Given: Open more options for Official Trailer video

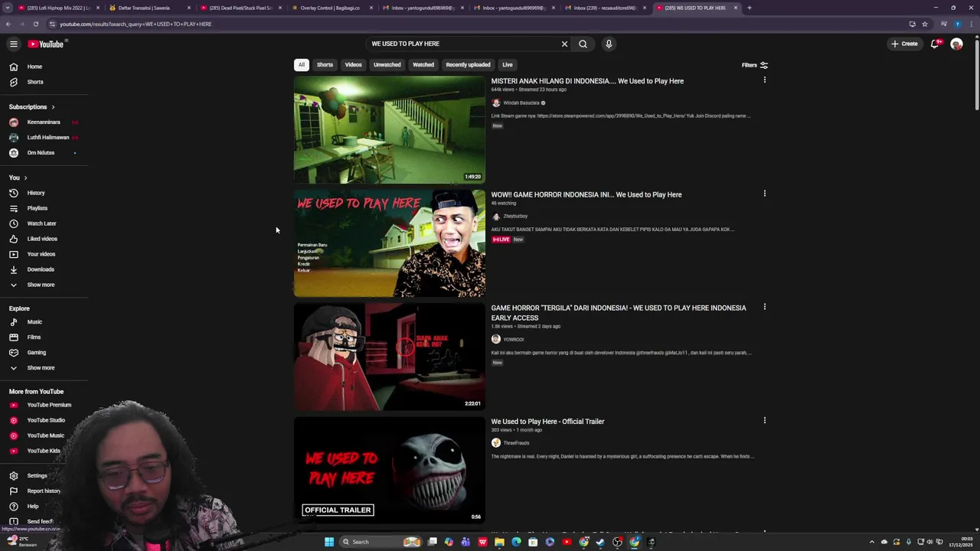Looking at the screenshot, I should click(x=764, y=420).
